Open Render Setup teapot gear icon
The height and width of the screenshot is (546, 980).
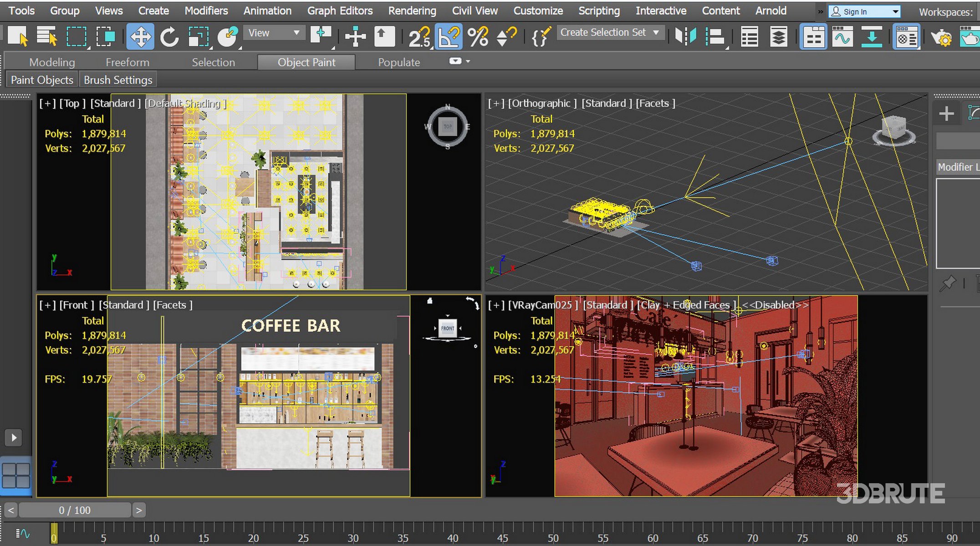point(941,36)
